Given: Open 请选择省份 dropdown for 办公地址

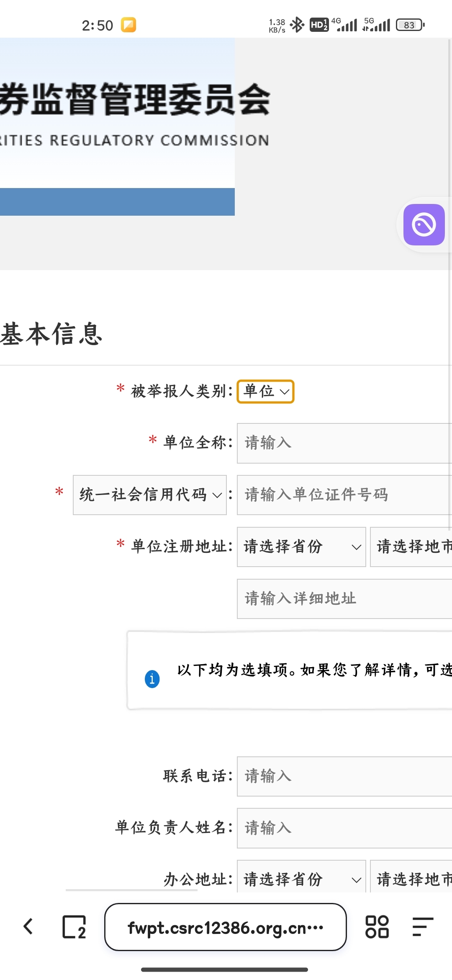Looking at the screenshot, I should 301,876.
